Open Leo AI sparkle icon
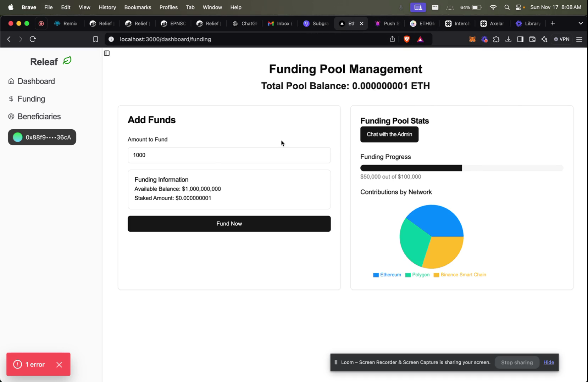The image size is (588, 382). 544,39
